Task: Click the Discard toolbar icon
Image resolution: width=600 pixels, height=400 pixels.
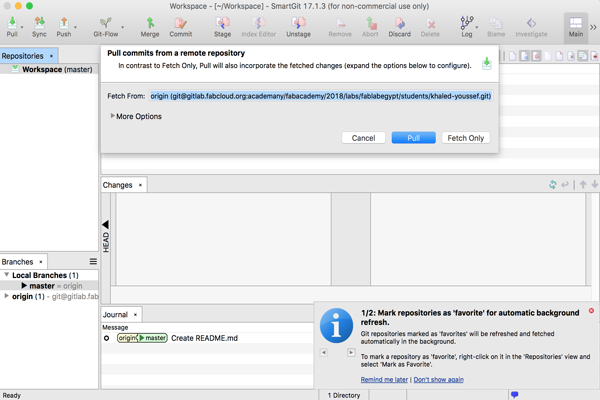Action: pos(399,27)
